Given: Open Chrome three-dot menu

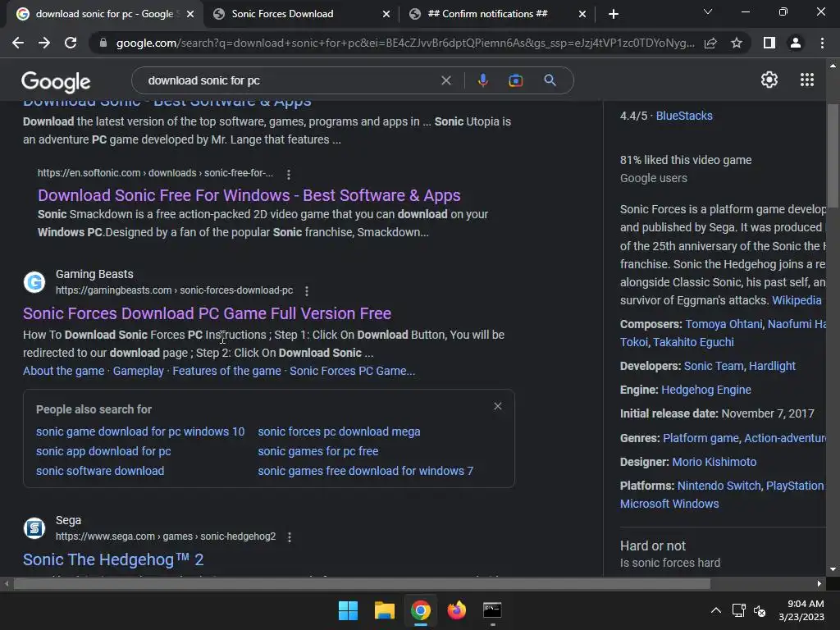Looking at the screenshot, I should (x=822, y=43).
